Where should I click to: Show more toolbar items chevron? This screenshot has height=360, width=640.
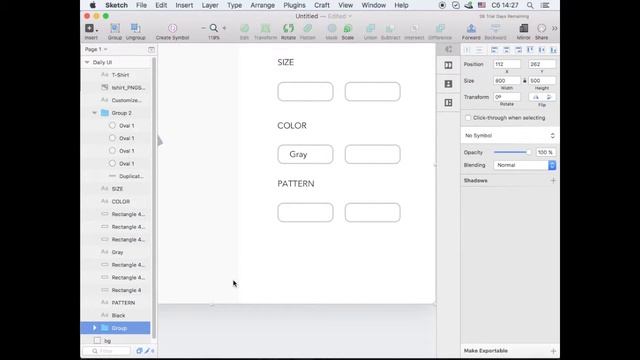[x=554, y=28]
